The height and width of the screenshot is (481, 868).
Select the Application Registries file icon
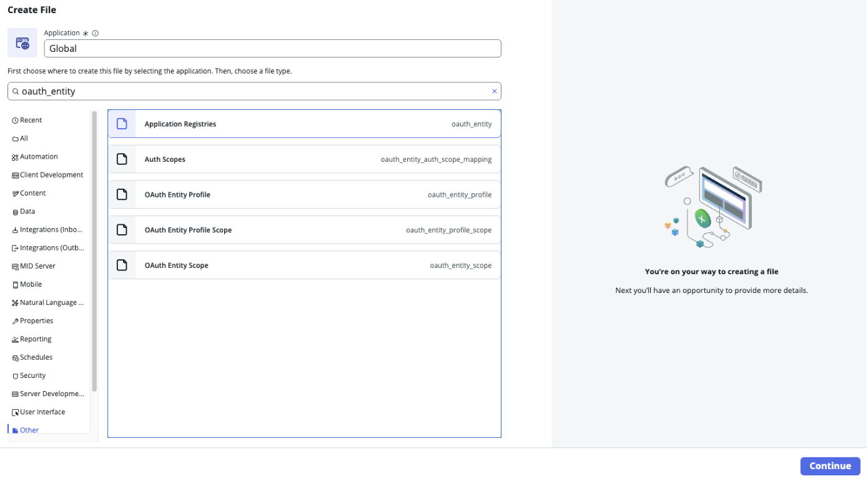[x=122, y=124]
